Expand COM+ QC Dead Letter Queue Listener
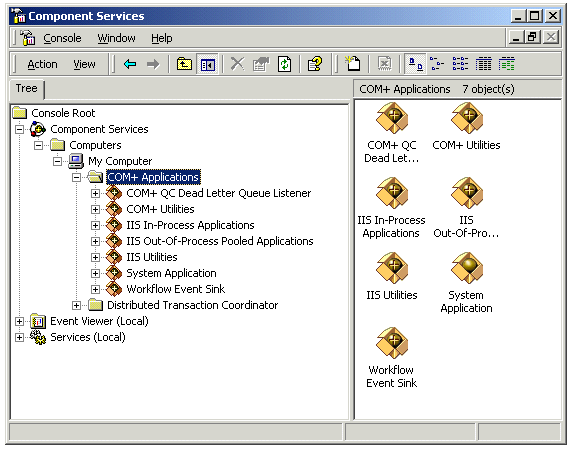 click(96, 193)
